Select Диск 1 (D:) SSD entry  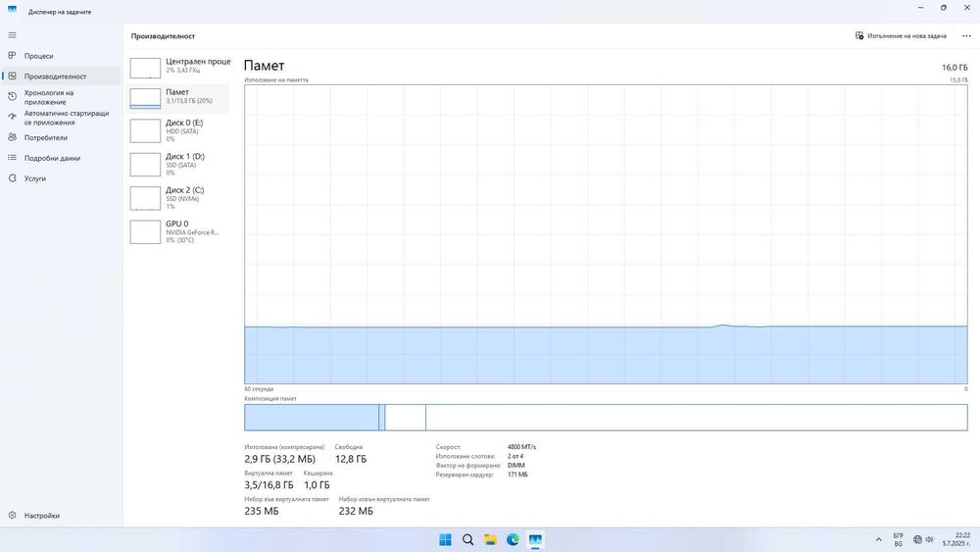(178, 165)
